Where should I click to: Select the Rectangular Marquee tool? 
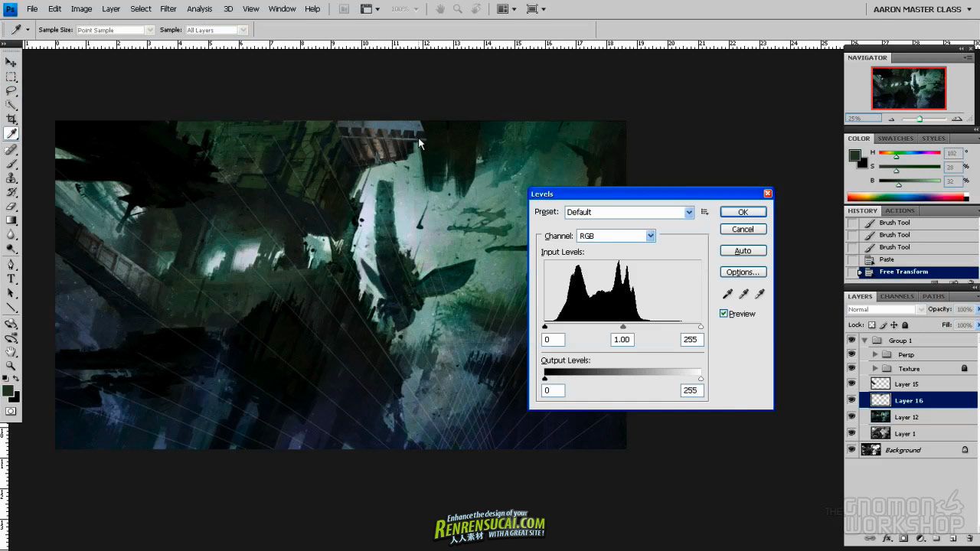pyautogui.click(x=11, y=77)
